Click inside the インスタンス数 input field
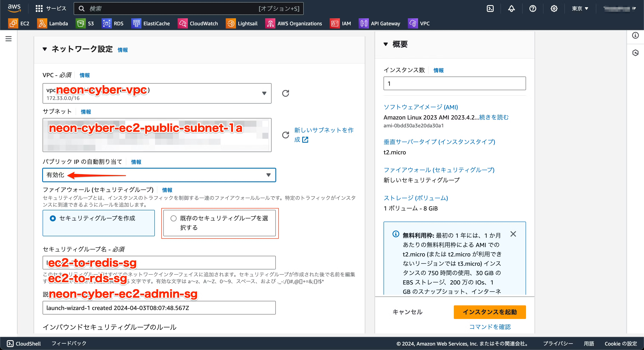The image size is (644, 350). pyautogui.click(x=454, y=83)
